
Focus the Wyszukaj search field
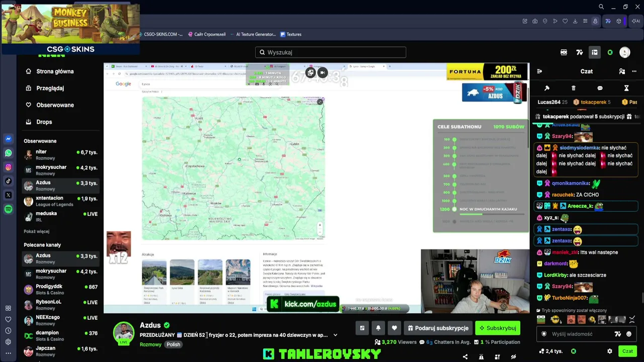point(331,52)
